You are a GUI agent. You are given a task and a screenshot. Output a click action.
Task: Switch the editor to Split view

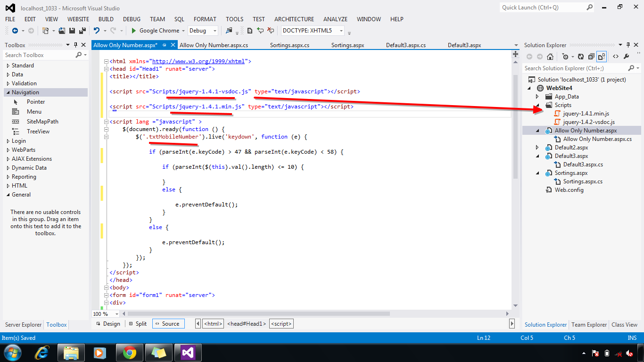pos(137,324)
